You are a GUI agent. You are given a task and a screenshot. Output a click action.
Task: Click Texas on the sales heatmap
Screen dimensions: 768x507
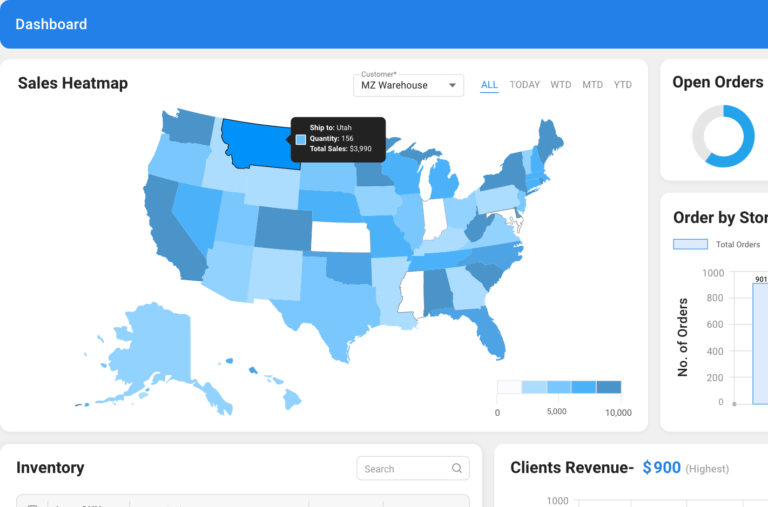pyautogui.click(x=333, y=309)
